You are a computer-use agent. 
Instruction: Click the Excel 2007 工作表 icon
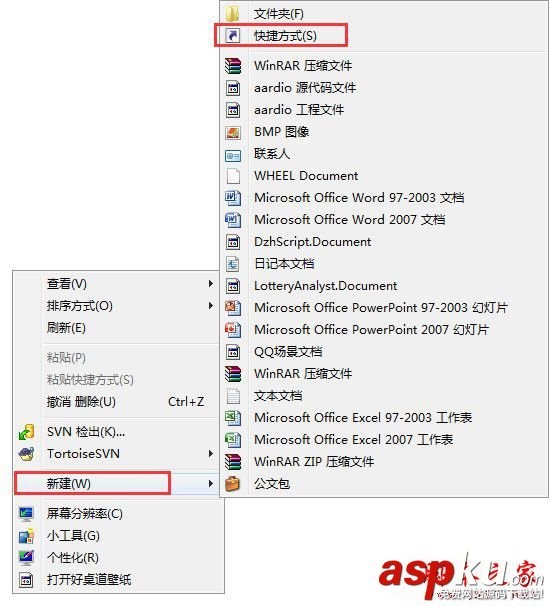click(x=233, y=440)
